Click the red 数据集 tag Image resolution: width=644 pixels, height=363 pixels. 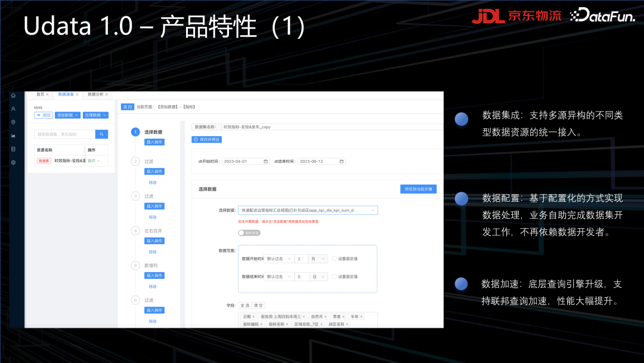click(44, 161)
